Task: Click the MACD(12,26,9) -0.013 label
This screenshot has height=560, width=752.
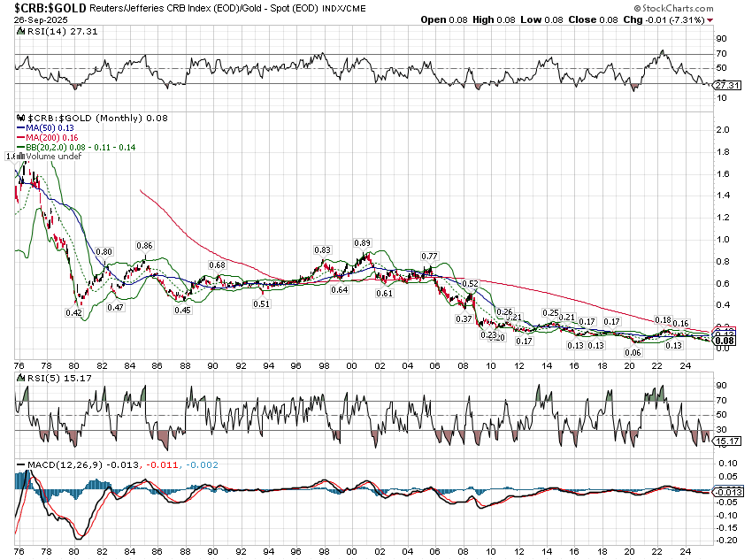Action: (83, 465)
